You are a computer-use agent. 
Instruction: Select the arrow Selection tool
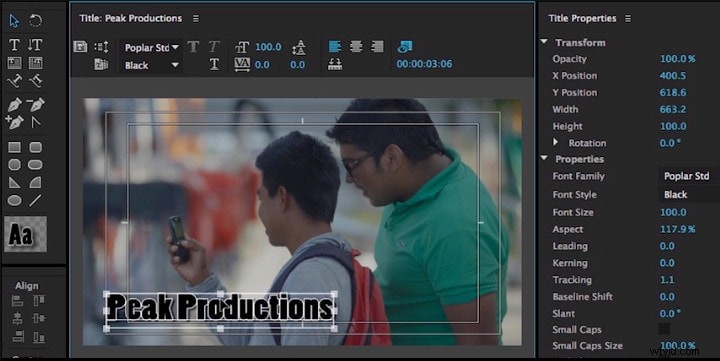click(14, 21)
